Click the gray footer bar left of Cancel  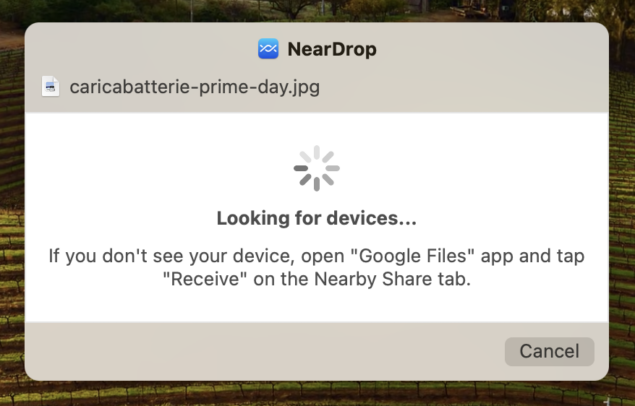263,351
